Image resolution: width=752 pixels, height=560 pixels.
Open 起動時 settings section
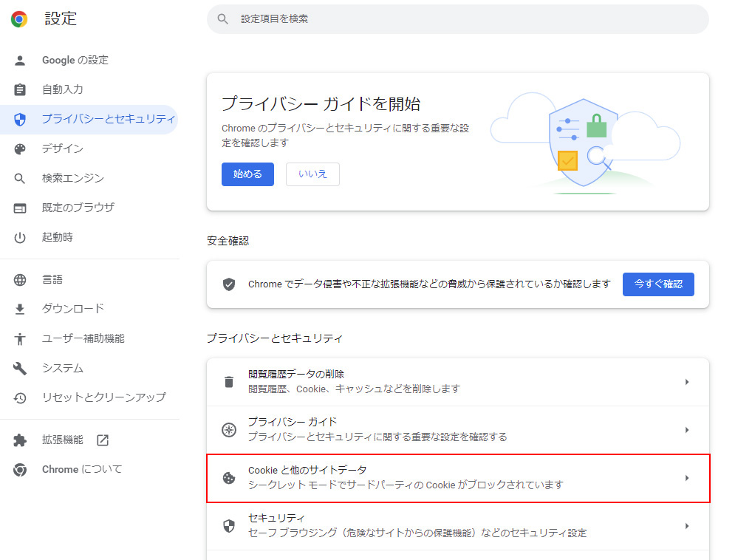click(x=89, y=238)
